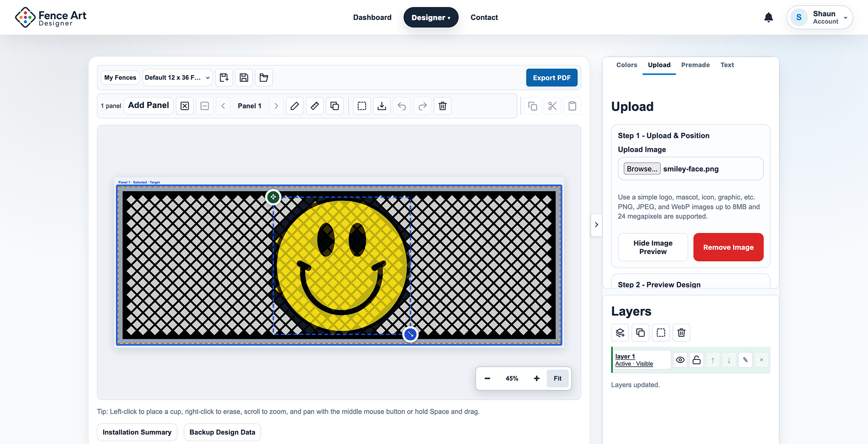Click the red Remove Image button

tap(728, 247)
